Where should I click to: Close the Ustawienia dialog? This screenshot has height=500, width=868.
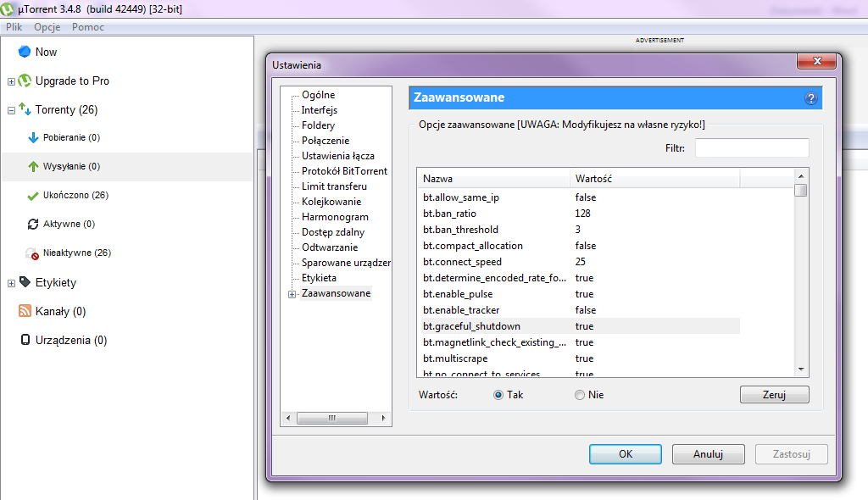(816, 61)
